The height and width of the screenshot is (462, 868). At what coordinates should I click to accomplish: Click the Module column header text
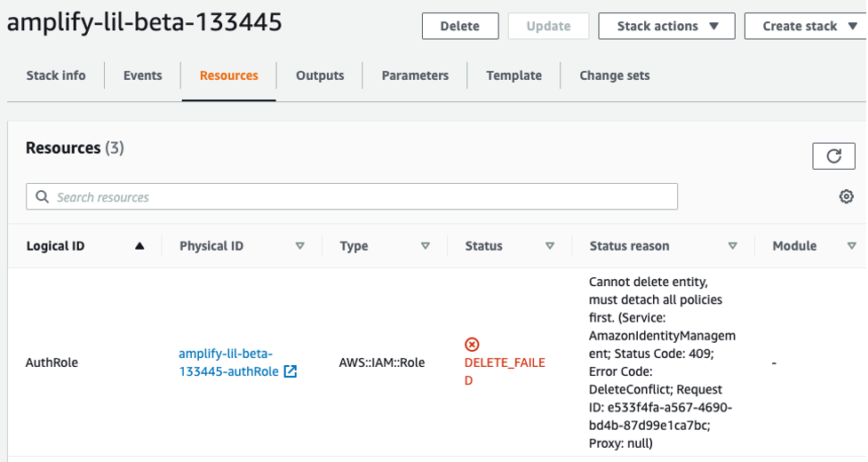coord(794,246)
